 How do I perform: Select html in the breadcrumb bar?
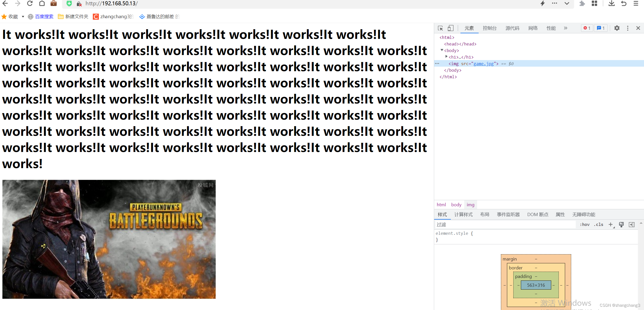[x=441, y=205]
